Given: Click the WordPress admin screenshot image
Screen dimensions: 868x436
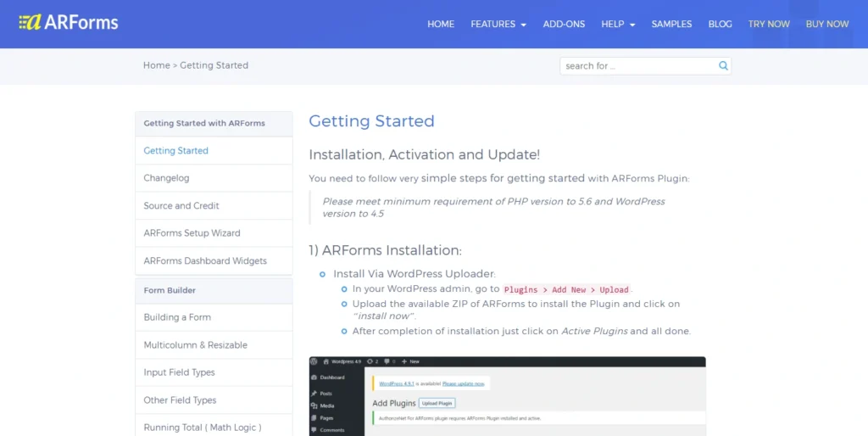Looking at the screenshot, I should [x=507, y=396].
